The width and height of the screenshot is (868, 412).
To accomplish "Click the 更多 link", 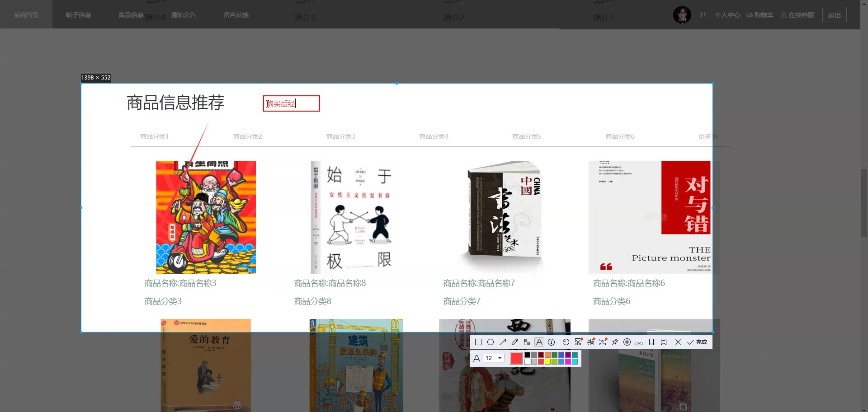I will [x=708, y=136].
